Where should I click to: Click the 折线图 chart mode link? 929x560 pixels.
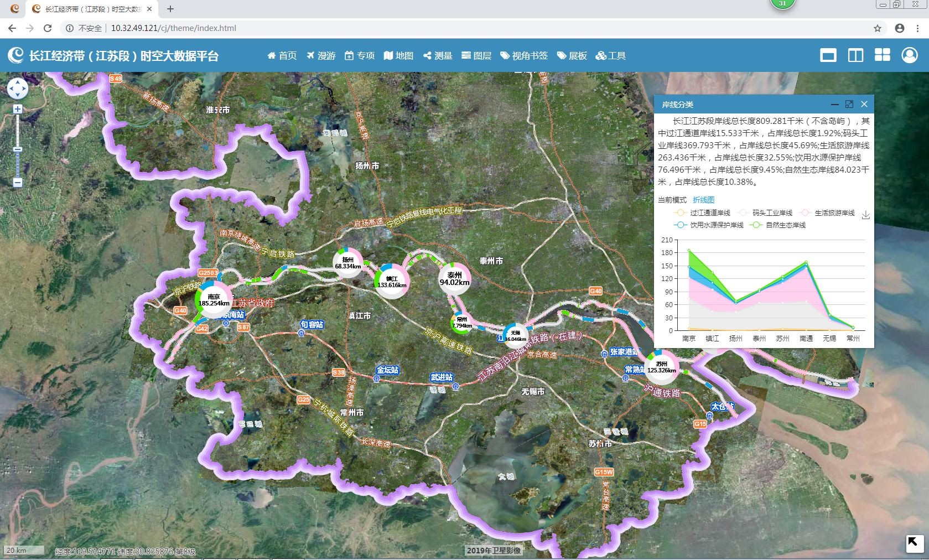coord(703,200)
